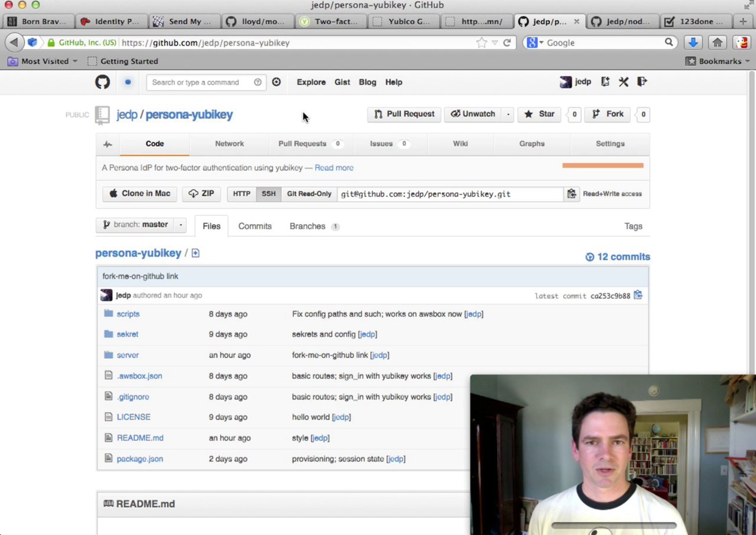Open create new repository icon in header

tap(605, 81)
